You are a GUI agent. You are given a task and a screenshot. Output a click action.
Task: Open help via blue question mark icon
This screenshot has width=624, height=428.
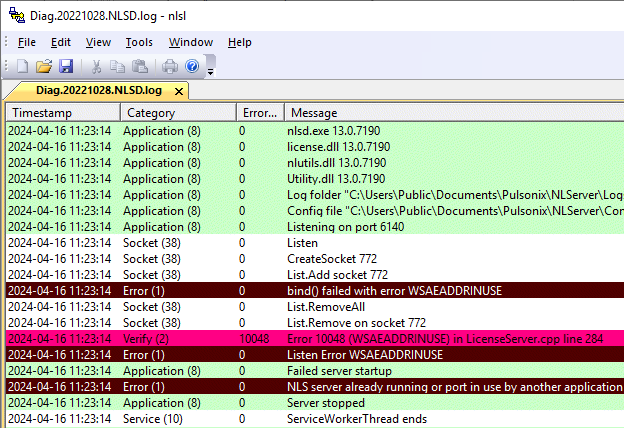click(x=192, y=66)
